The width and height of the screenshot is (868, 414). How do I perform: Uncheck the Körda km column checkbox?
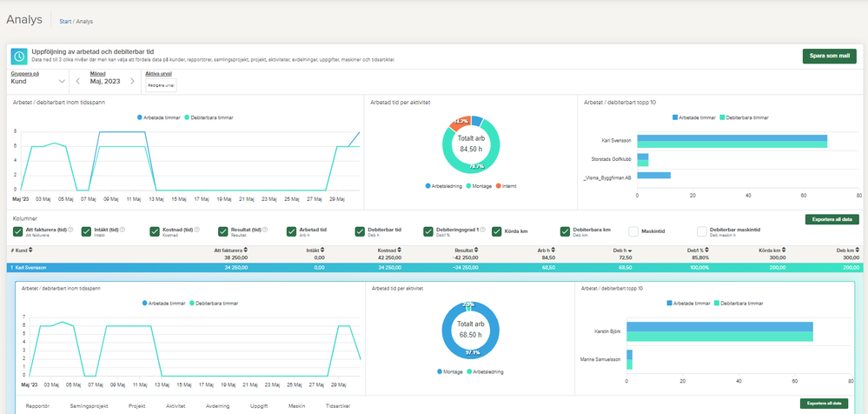[497, 231]
